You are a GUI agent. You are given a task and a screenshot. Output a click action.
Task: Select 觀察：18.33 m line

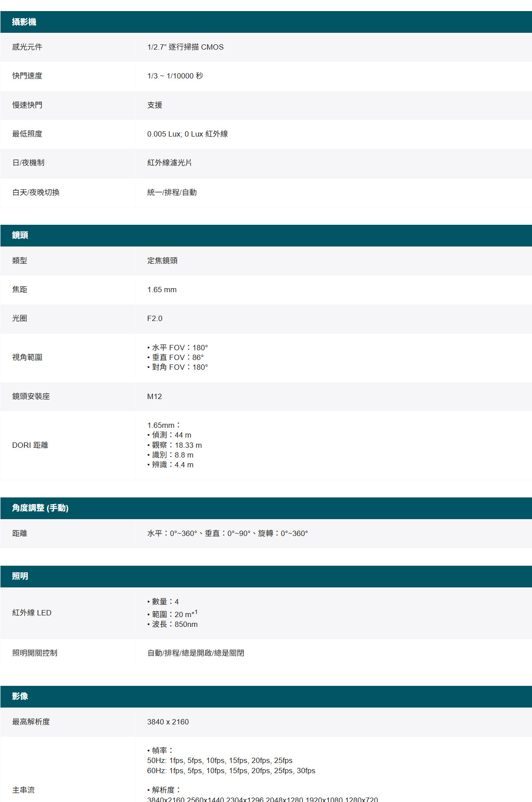tap(175, 445)
